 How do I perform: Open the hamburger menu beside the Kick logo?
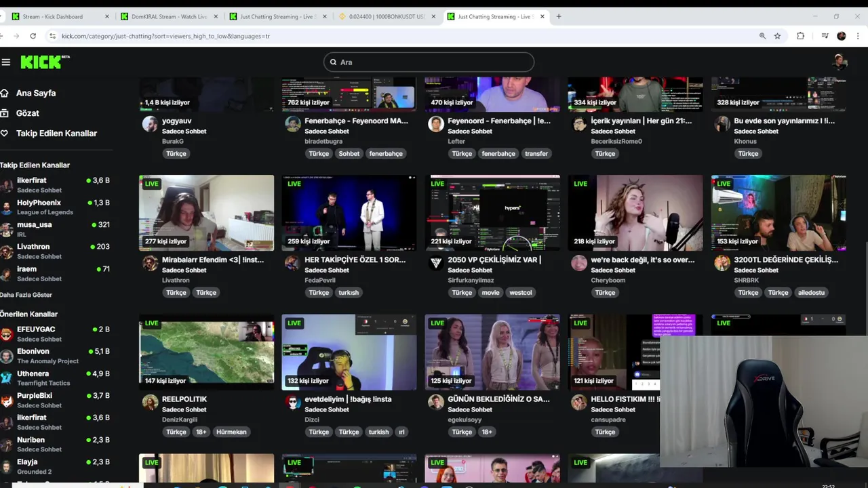[x=6, y=62]
